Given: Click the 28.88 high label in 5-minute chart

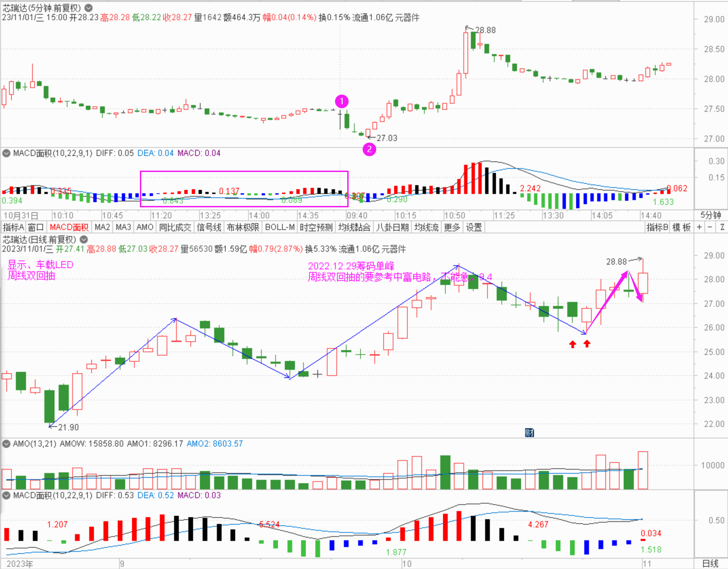Looking at the screenshot, I should [x=485, y=30].
